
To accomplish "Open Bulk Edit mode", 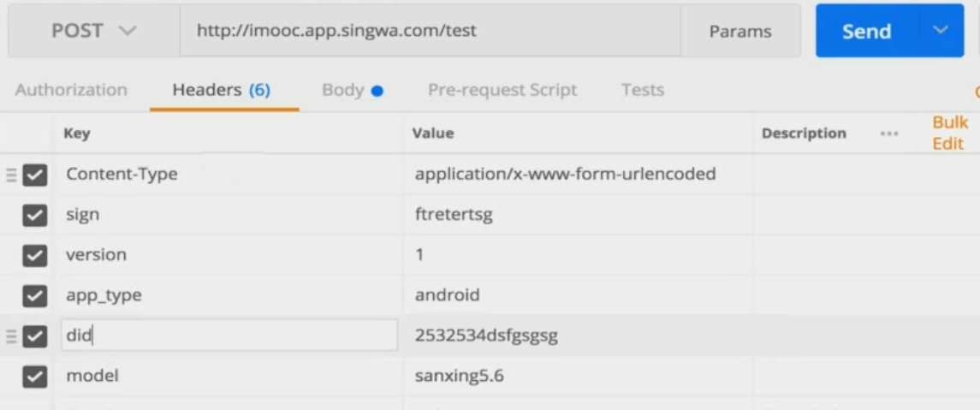I will 948,134.
